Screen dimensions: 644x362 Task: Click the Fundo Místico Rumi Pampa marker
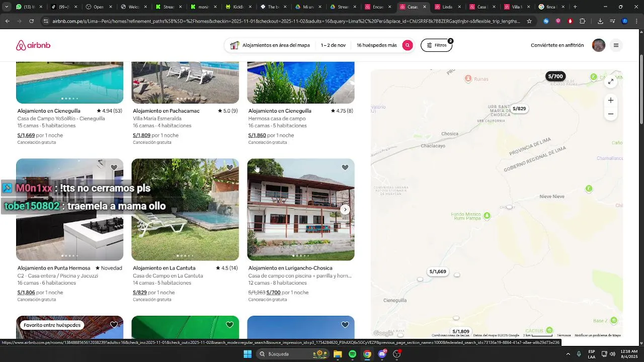tap(487, 216)
